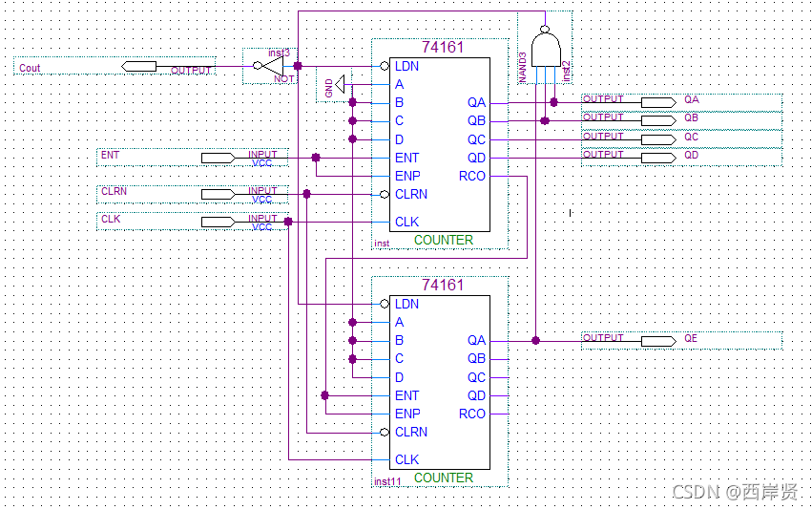This screenshot has height=510, width=812.
Task: Click the QA port of counter inst11
Action: pyautogui.click(x=476, y=340)
